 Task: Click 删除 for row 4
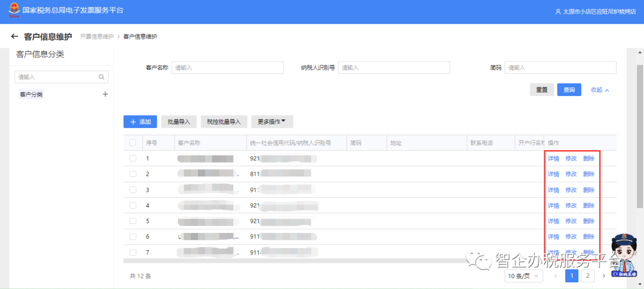589,205
